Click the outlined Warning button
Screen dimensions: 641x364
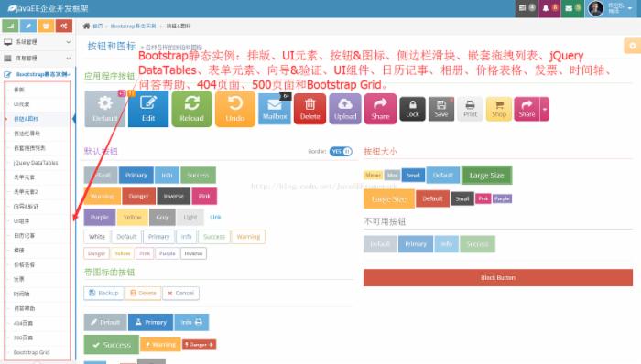coord(248,237)
